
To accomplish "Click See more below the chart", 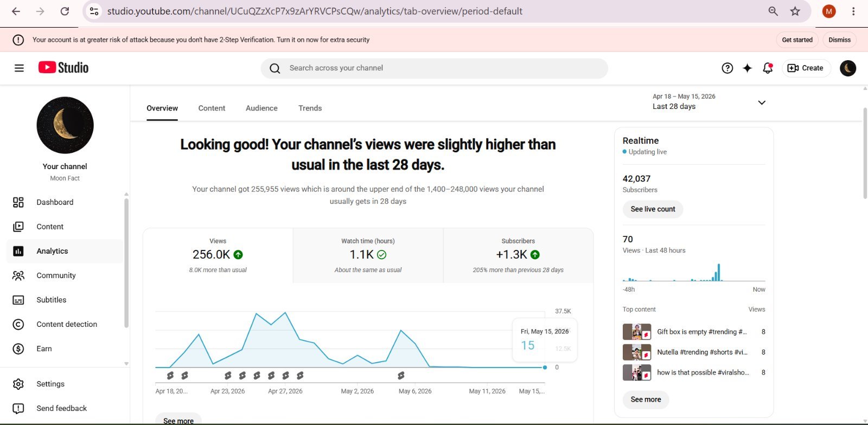I will click(178, 420).
